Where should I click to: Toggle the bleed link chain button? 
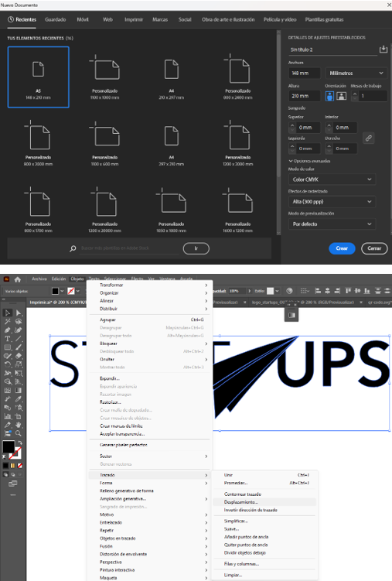pyautogui.click(x=368, y=138)
